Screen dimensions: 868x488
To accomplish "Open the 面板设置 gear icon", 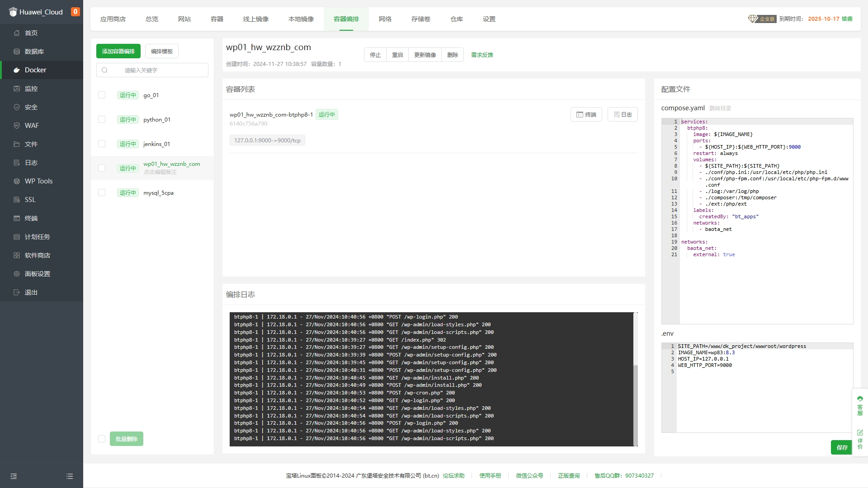I will (17, 274).
